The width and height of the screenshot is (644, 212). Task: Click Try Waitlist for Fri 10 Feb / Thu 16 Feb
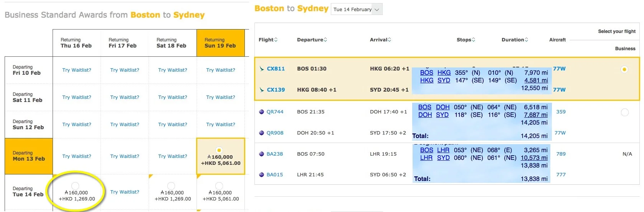tap(77, 70)
